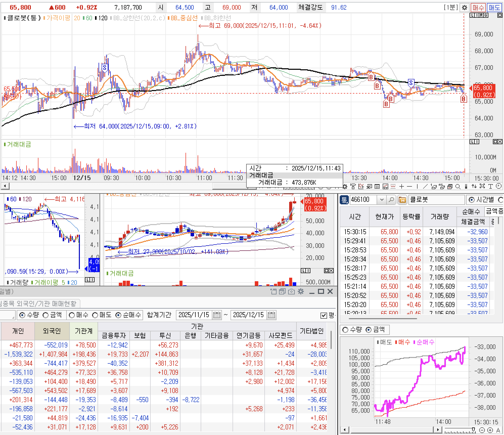
Task: Select 수량 radio below time-sales table
Action: click(345, 330)
